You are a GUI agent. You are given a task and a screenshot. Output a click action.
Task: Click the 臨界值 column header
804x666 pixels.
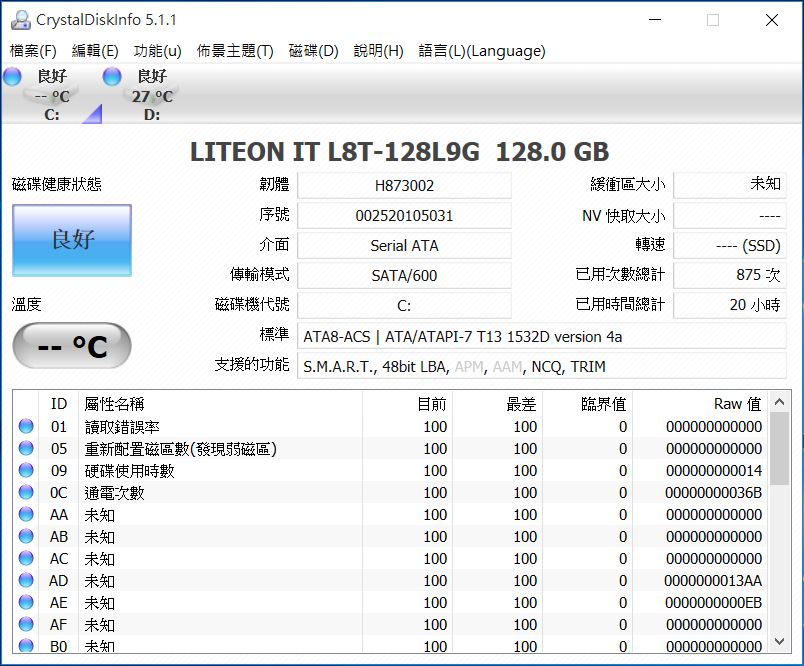coord(588,403)
